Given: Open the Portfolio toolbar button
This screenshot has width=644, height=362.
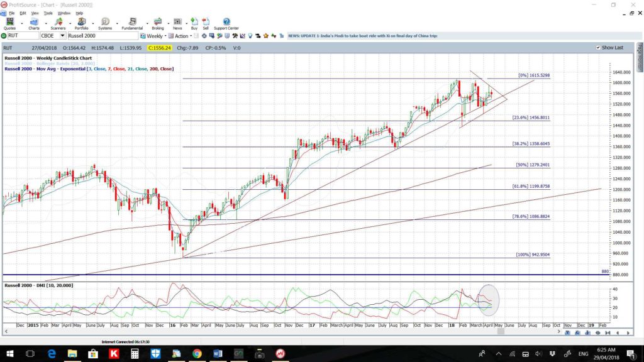Looking at the screenshot, I should pyautogui.click(x=81, y=24).
